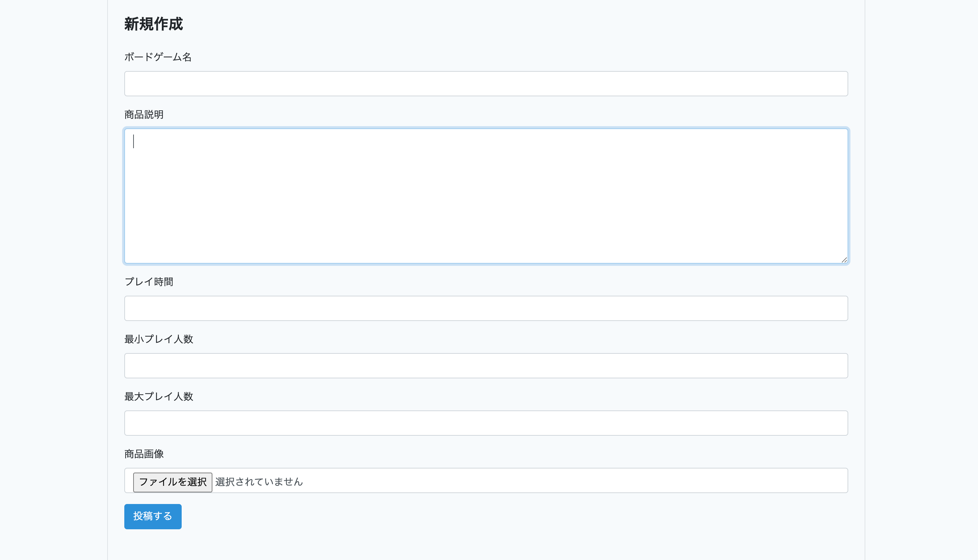
Task: Click the empty area of the file upload box
Action: point(577,480)
